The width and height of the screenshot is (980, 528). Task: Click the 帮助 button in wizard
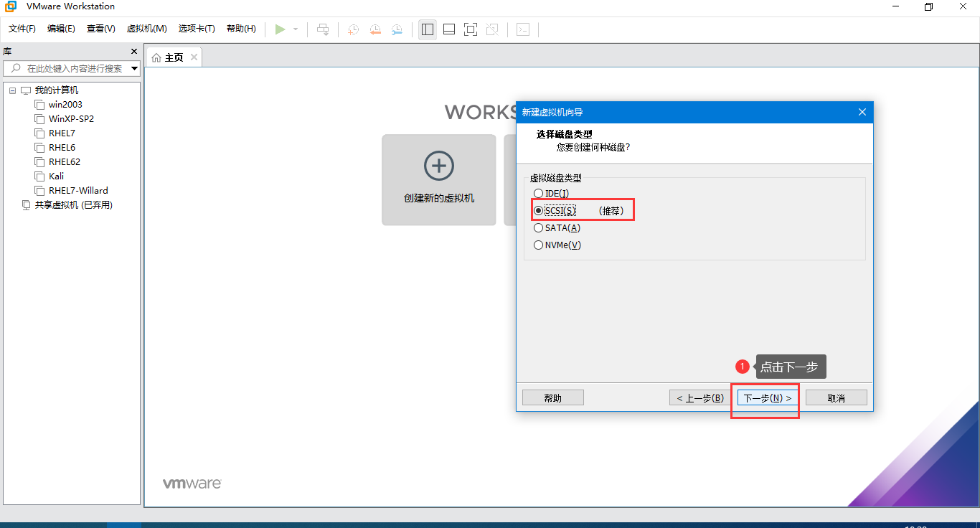553,398
